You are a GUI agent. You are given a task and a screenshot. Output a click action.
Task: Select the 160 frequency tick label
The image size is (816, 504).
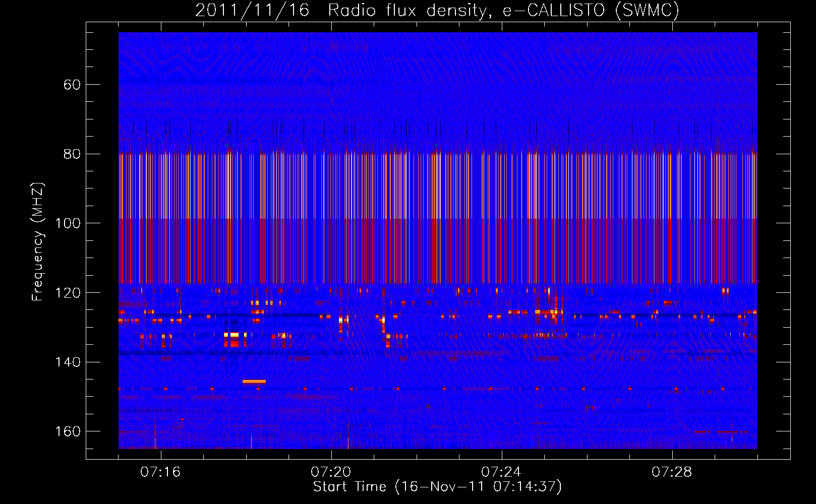pos(68,431)
